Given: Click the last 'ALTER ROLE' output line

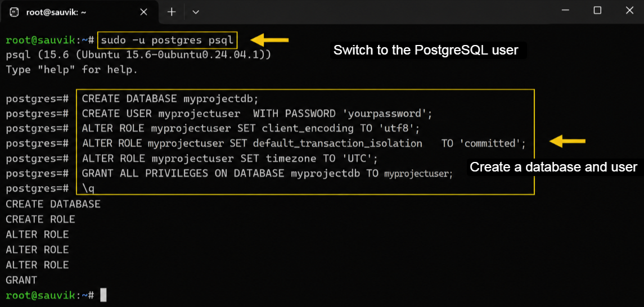Looking at the screenshot, I should (37, 265).
